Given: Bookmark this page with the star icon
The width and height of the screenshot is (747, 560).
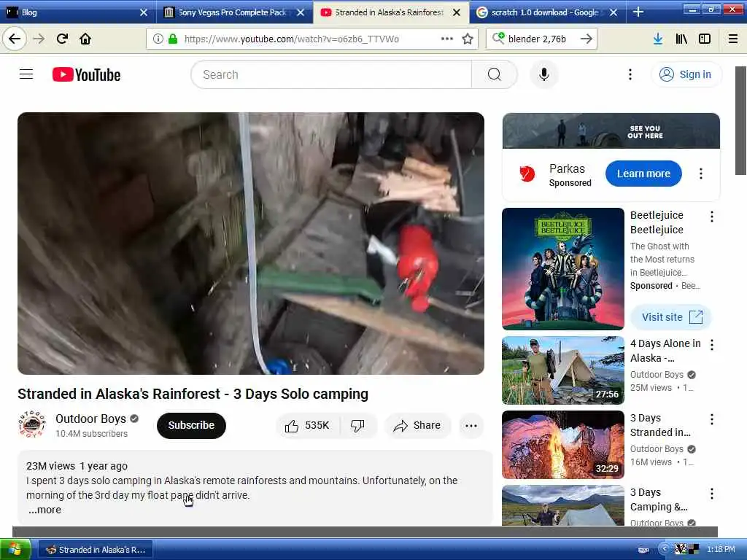Looking at the screenshot, I should coord(468,39).
